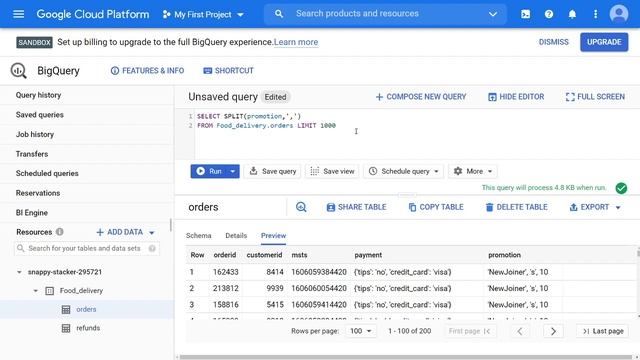Click Save view button
This screenshot has width=640, height=360.
332,171
